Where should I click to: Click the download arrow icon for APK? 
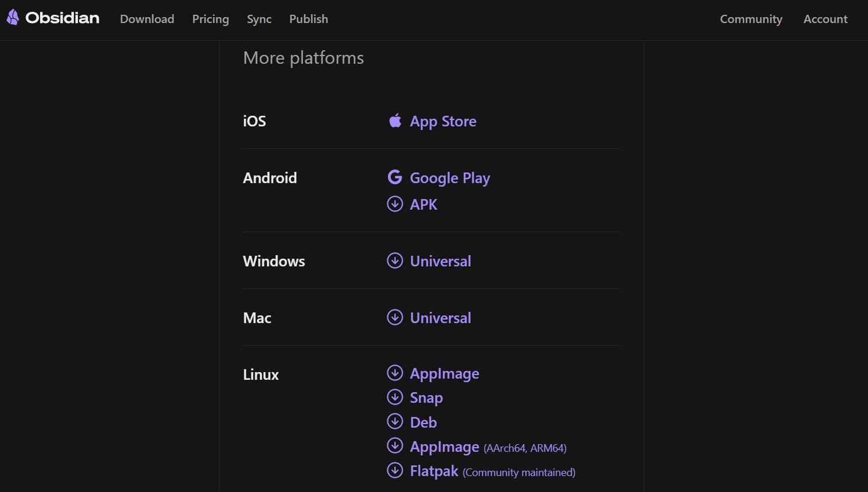point(394,204)
